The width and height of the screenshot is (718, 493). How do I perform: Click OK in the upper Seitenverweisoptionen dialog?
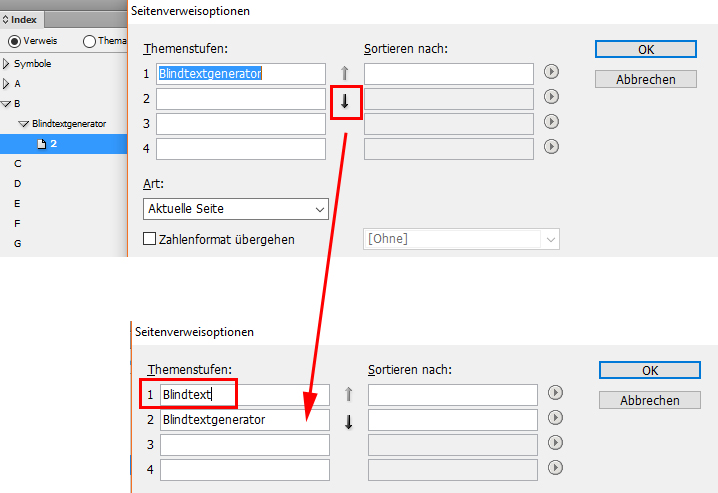[646, 49]
